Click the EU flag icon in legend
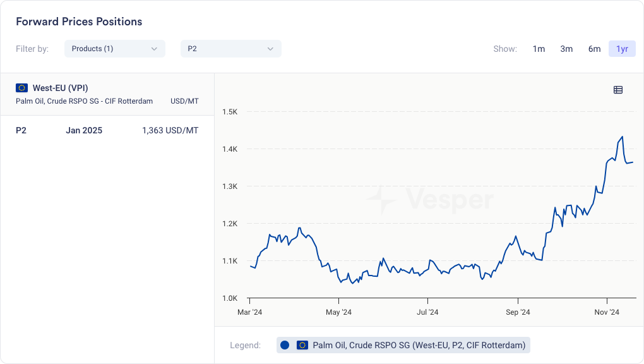This screenshot has width=644, height=364. coord(302,345)
